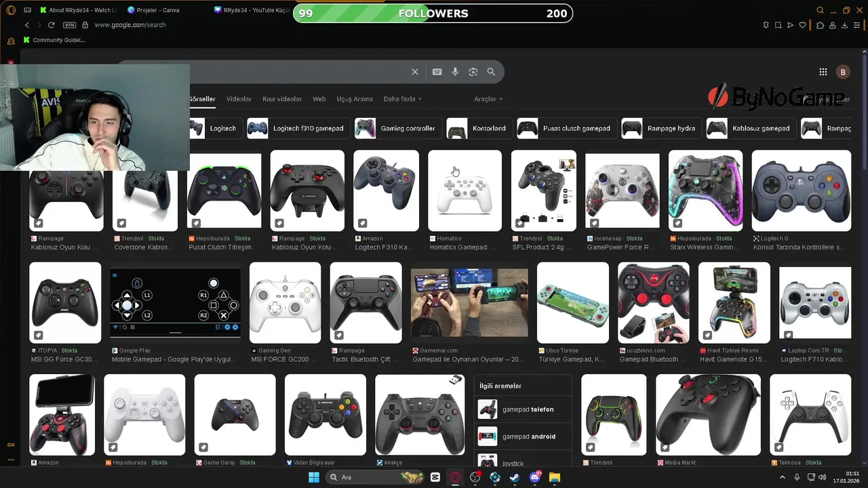868x488 pixels.
Task: Open Discord from the taskbar
Action: pyautogui.click(x=535, y=477)
